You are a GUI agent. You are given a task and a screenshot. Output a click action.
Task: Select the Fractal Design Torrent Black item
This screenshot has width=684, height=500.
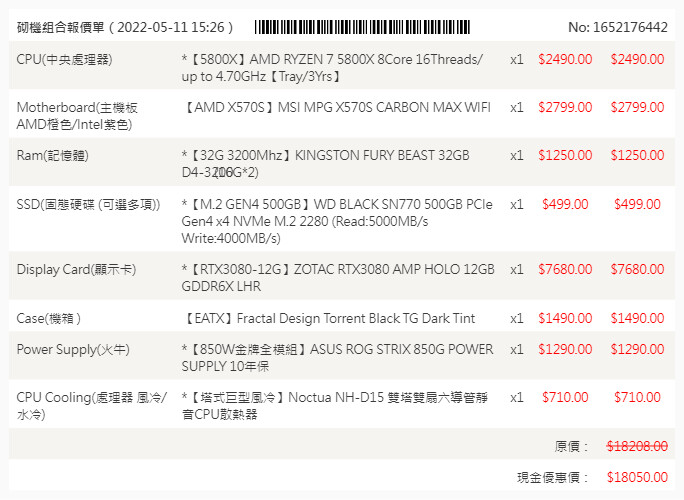point(330,318)
